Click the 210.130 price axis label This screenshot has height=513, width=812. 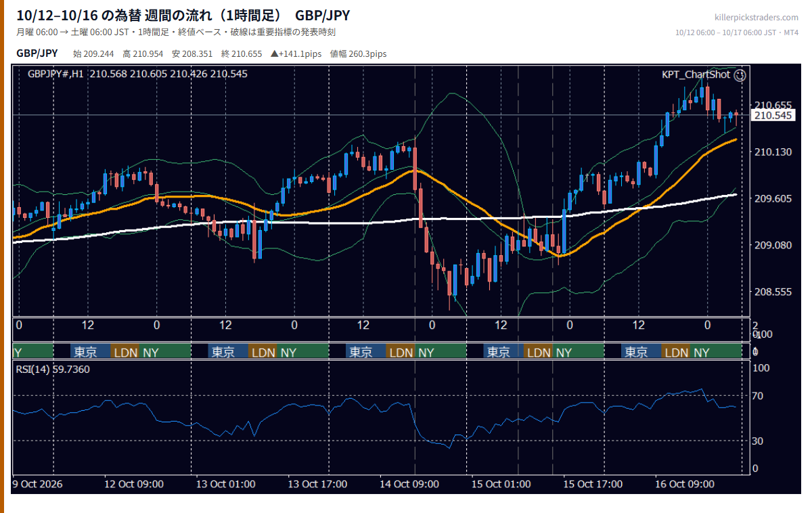pos(773,152)
